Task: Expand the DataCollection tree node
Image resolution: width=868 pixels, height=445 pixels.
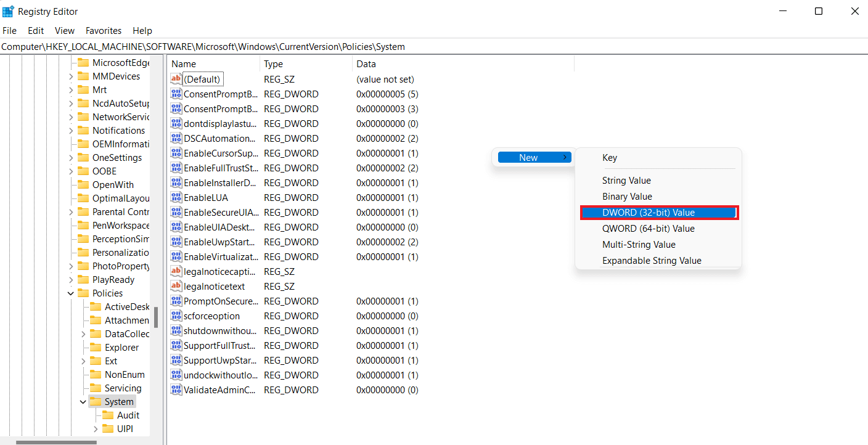Action: tap(83, 334)
